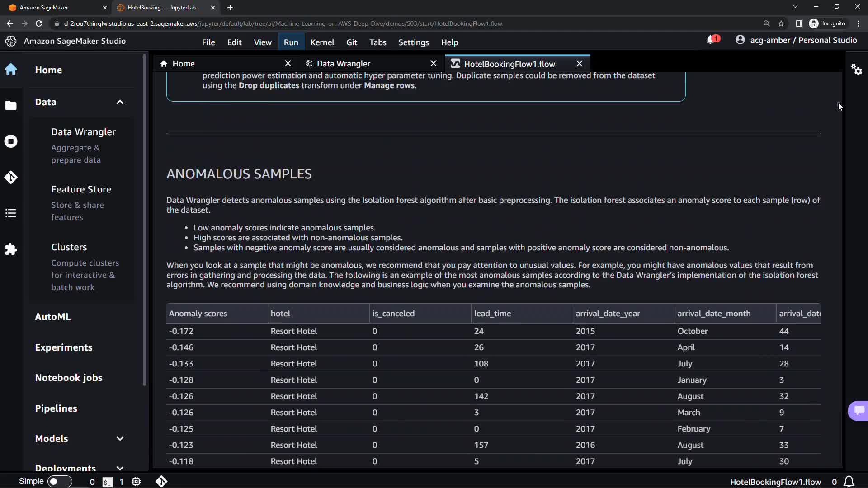Expand the Deployments section
The image size is (868, 488).
click(120, 468)
